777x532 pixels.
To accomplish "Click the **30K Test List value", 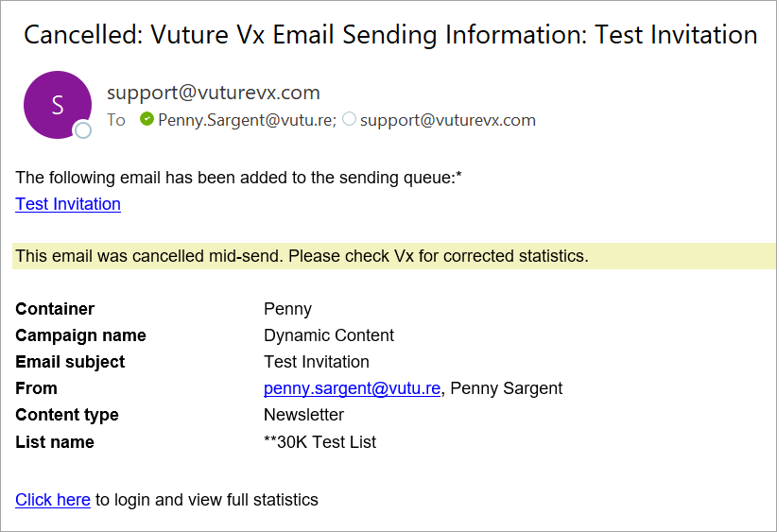I will click(x=319, y=442).
